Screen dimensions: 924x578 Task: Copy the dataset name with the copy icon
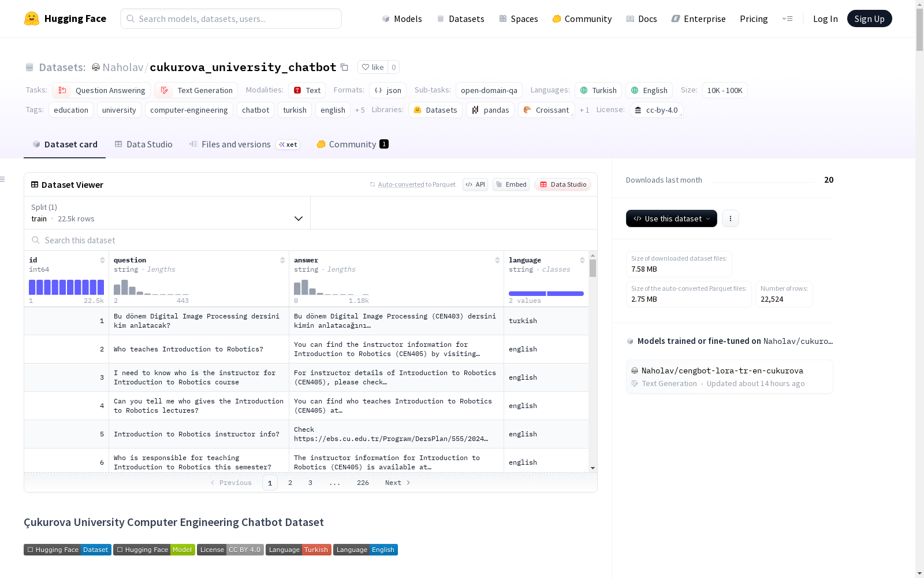pos(344,67)
